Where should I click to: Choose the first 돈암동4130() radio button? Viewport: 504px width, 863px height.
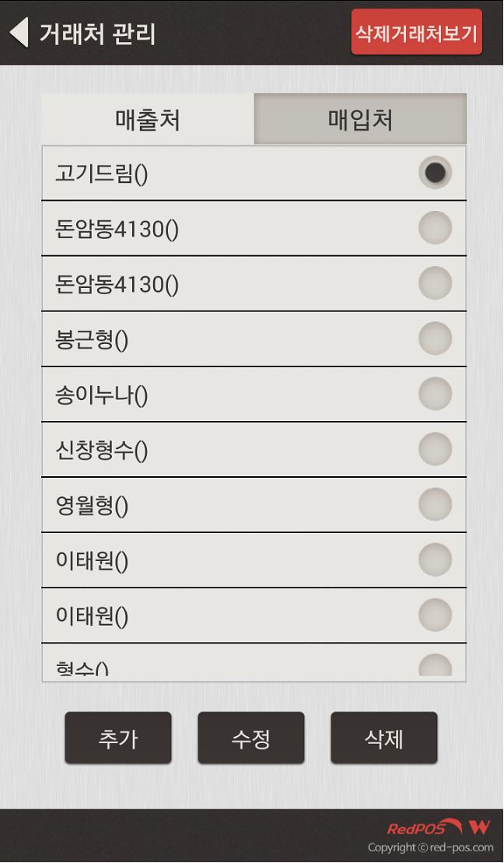coord(435,228)
